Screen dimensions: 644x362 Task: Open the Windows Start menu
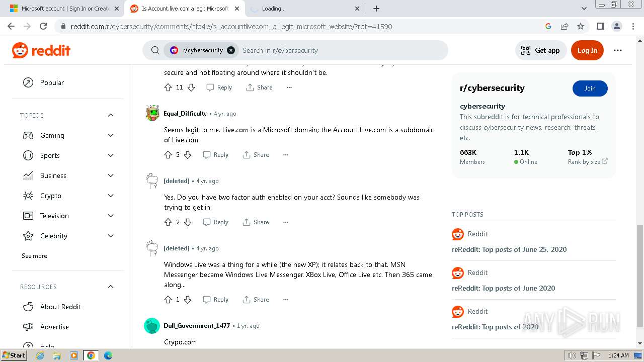[x=15, y=355]
